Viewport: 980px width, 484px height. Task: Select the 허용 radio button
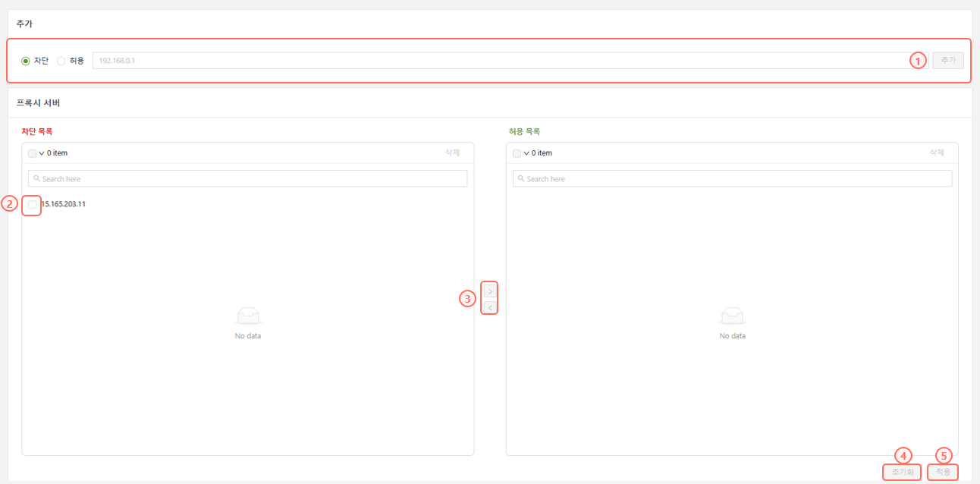pyautogui.click(x=61, y=61)
